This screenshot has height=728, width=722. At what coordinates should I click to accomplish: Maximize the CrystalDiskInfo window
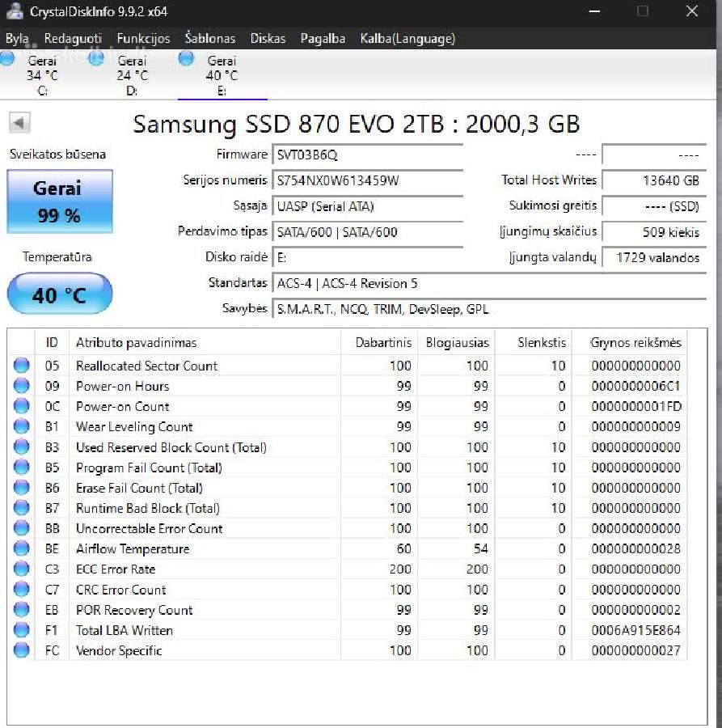[643, 11]
